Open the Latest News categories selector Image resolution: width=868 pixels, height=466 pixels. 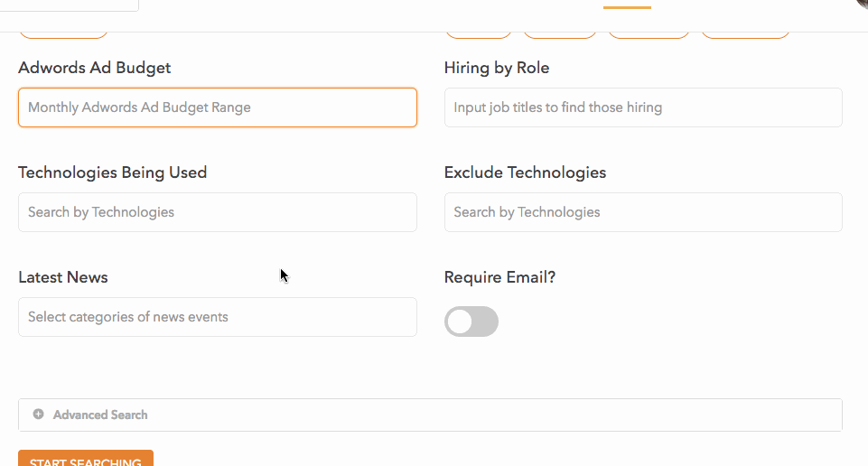[218, 317]
